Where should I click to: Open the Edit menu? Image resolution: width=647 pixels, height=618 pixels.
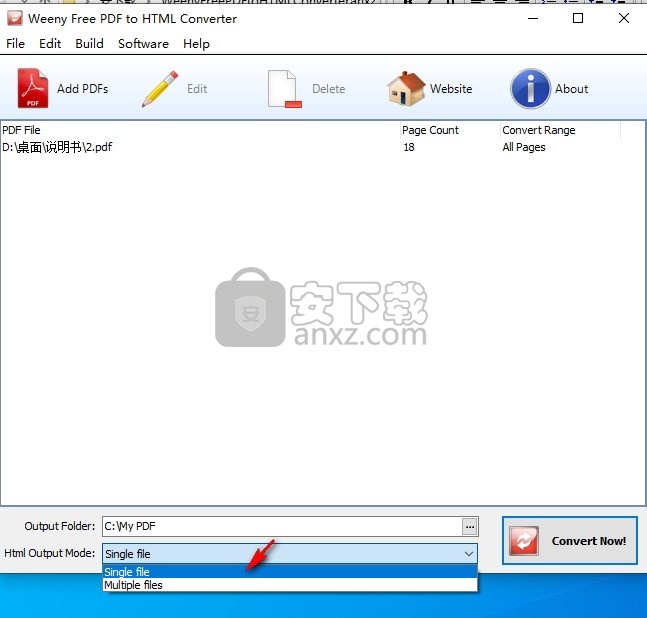click(50, 44)
